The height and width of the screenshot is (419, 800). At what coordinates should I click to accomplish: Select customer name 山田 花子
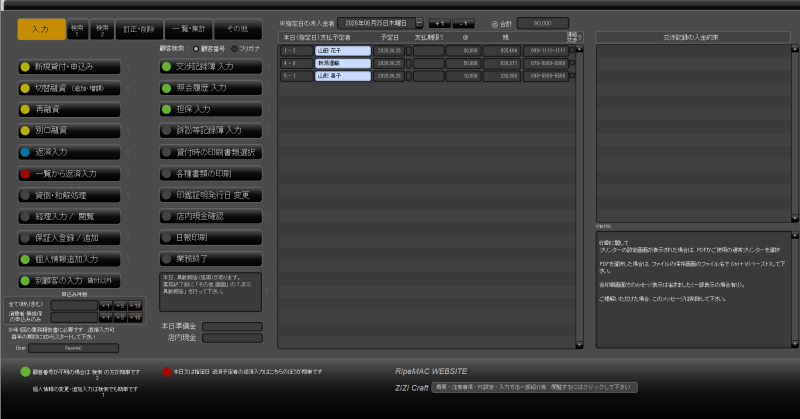click(343, 51)
